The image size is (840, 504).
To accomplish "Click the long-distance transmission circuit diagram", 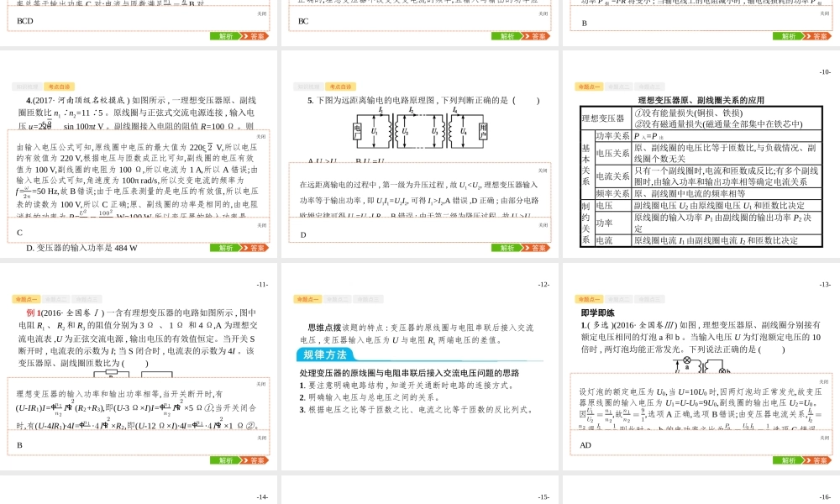I will point(420,129).
